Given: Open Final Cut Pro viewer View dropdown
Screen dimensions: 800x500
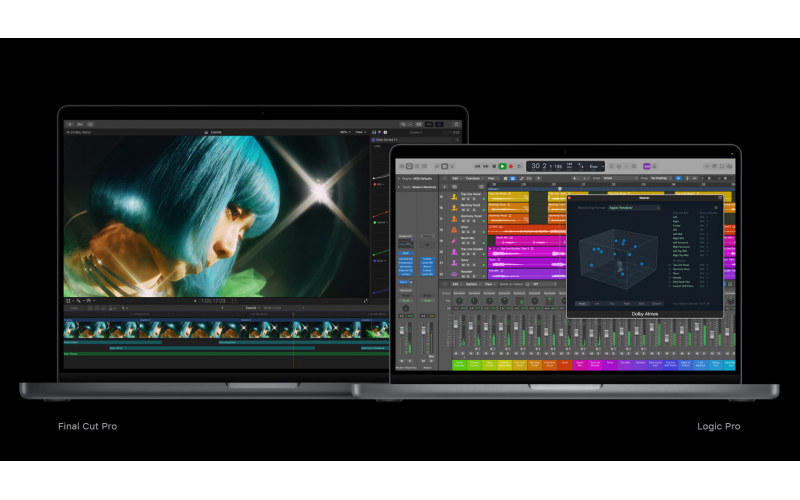Looking at the screenshot, I should (361, 132).
